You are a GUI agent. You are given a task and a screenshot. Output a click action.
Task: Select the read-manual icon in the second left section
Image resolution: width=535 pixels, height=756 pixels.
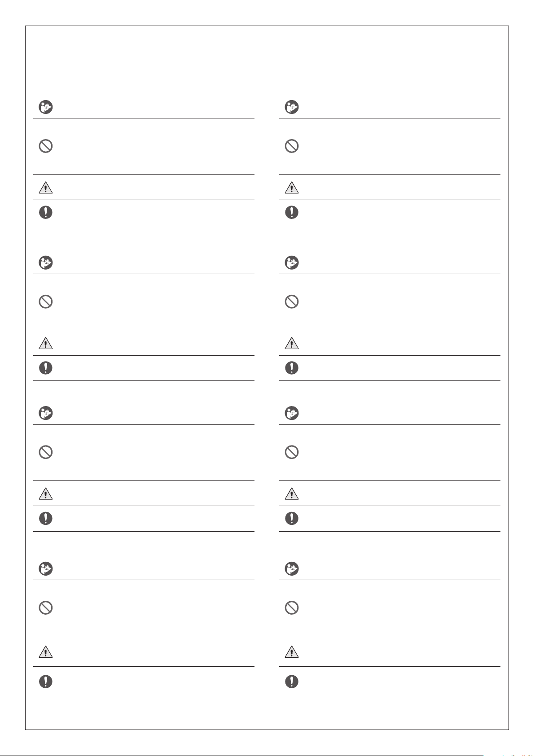pos(46,262)
